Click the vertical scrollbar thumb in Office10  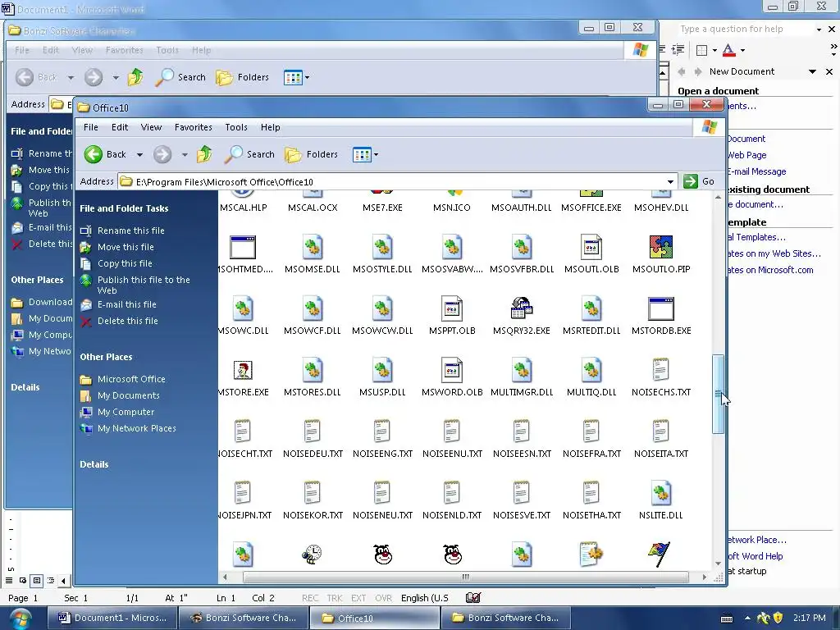click(x=718, y=394)
